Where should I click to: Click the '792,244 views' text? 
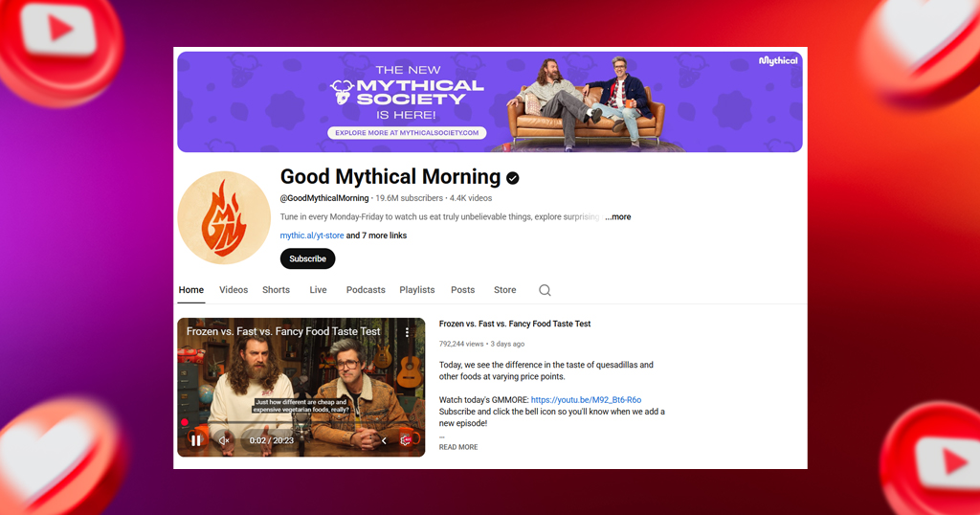[461, 344]
